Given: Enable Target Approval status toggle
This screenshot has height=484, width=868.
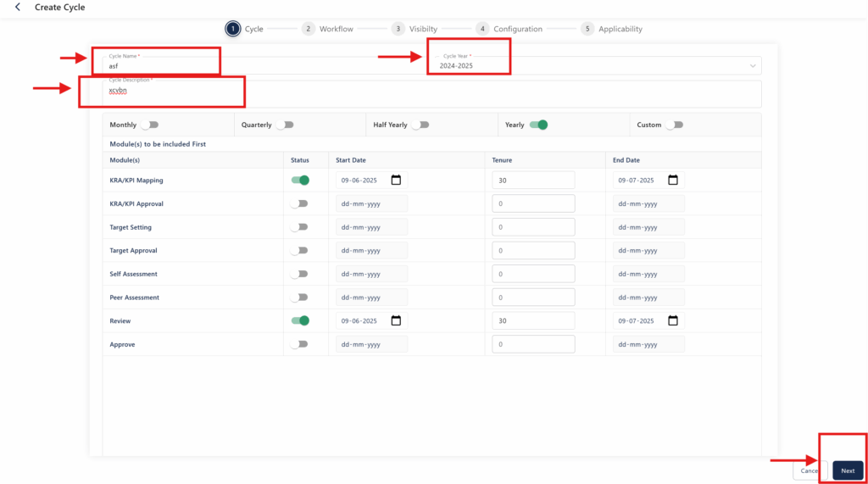Looking at the screenshot, I should (x=299, y=250).
